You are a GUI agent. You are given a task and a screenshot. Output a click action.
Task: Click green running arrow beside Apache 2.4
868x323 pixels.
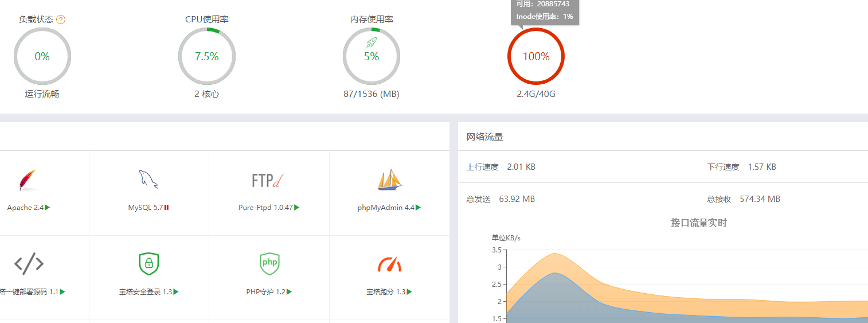tap(48, 208)
